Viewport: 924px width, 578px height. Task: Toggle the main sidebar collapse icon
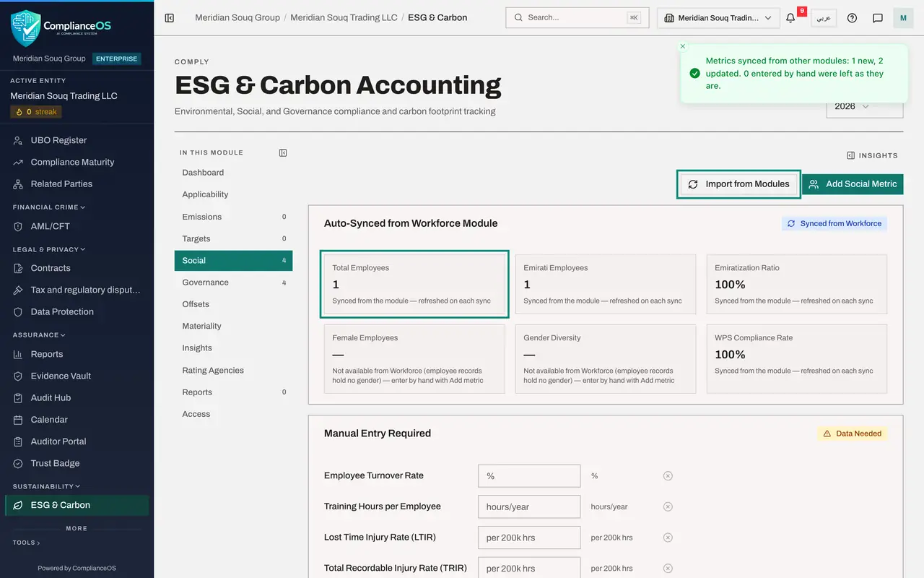(170, 17)
